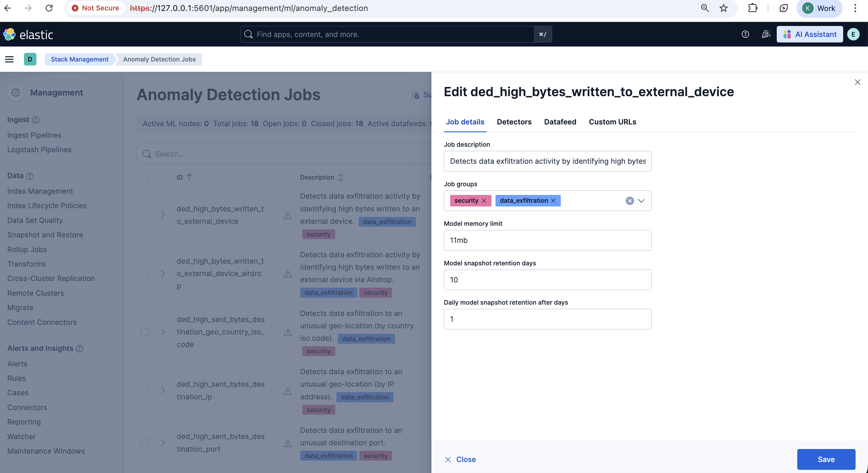Open the Datafeed tab
Screen dimensions: 868x473
tap(560, 122)
